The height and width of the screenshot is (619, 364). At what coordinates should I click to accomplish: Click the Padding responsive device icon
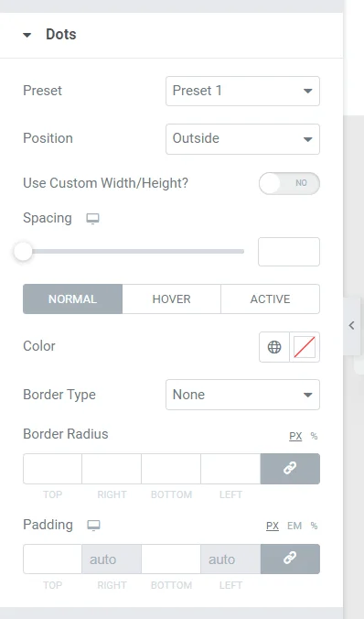[x=93, y=526]
